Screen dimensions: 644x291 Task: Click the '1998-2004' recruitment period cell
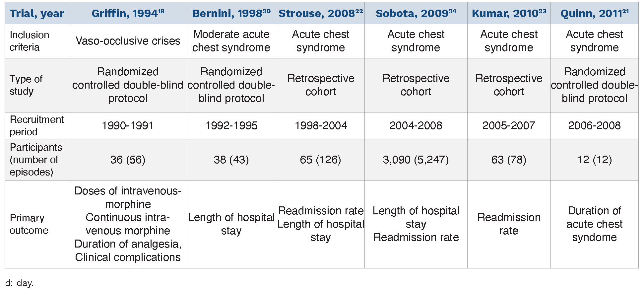pyautogui.click(x=321, y=125)
